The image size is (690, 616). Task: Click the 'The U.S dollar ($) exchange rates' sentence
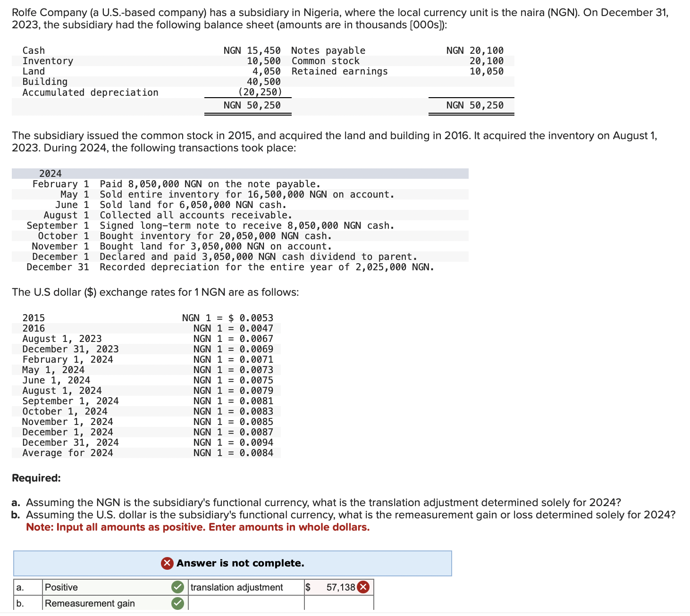coord(155,292)
